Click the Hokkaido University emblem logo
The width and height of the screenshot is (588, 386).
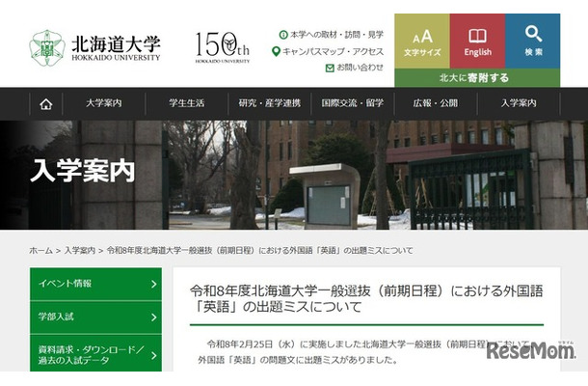47,48
